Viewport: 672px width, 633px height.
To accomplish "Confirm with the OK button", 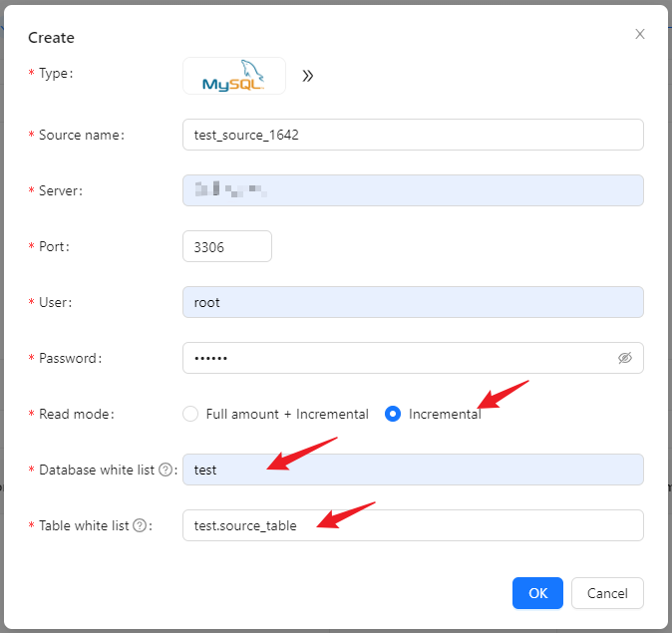I will [537, 593].
